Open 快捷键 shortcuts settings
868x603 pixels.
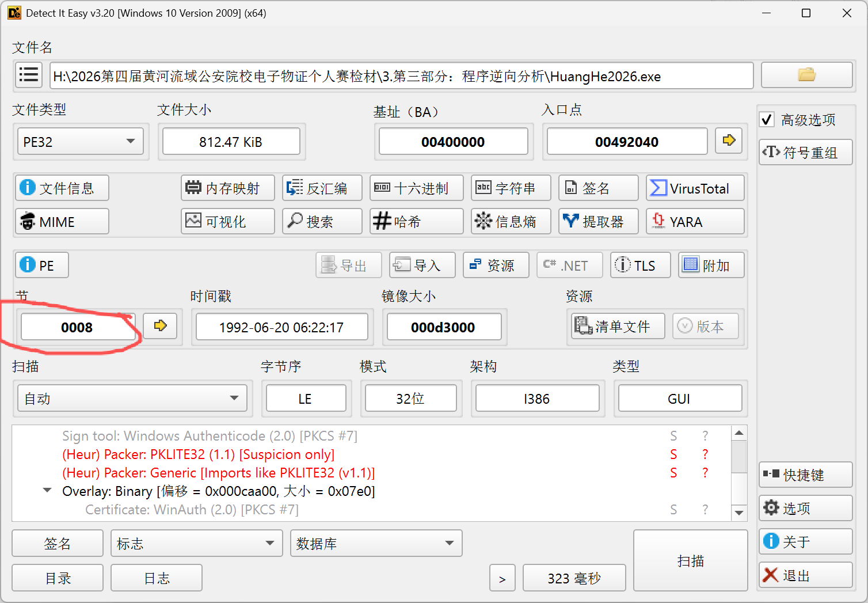(806, 475)
